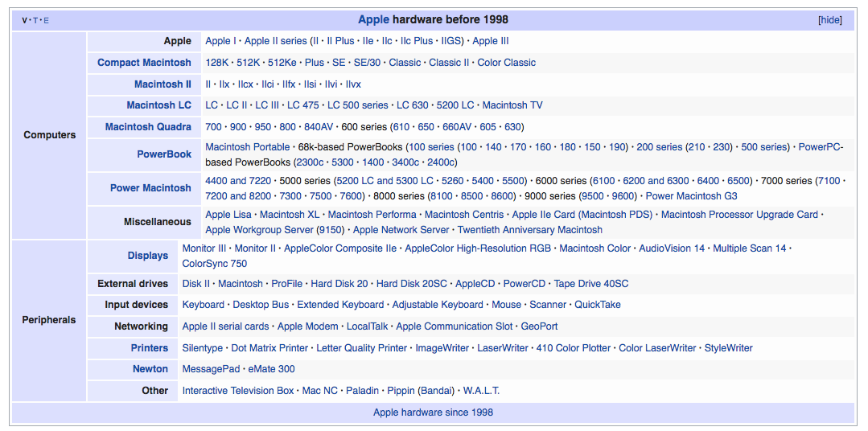Image resolution: width=868 pixels, height=431 pixels.
Task: Open the PowerBook 2300c link
Action: pyautogui.click(x=311, y=162)
